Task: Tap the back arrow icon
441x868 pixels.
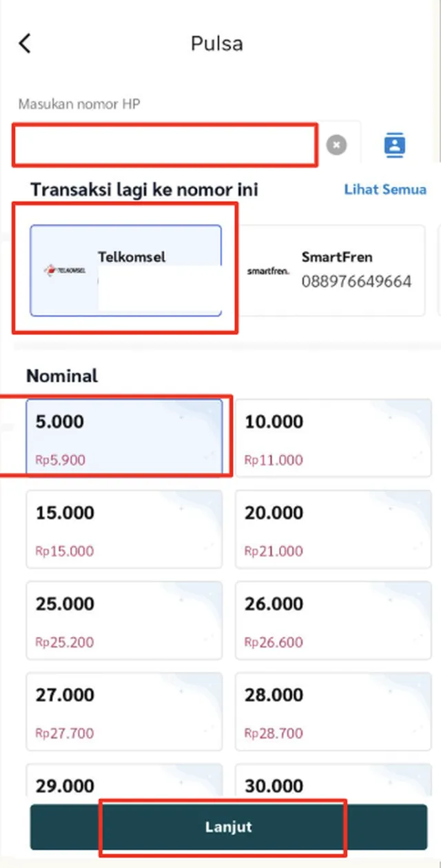Action: point(25,43)
